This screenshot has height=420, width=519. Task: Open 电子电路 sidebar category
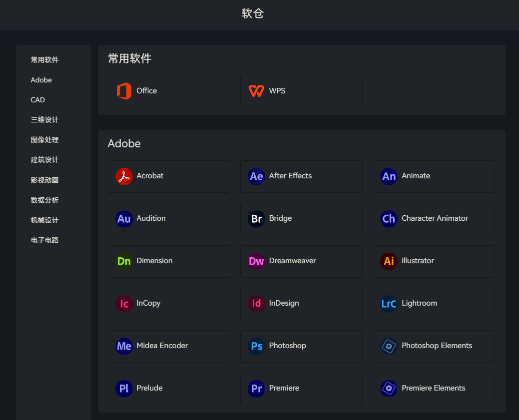(44, 240)
